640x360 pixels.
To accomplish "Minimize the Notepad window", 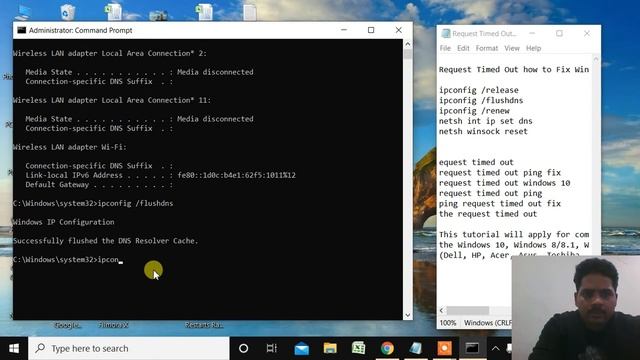I will click(532, 33).
